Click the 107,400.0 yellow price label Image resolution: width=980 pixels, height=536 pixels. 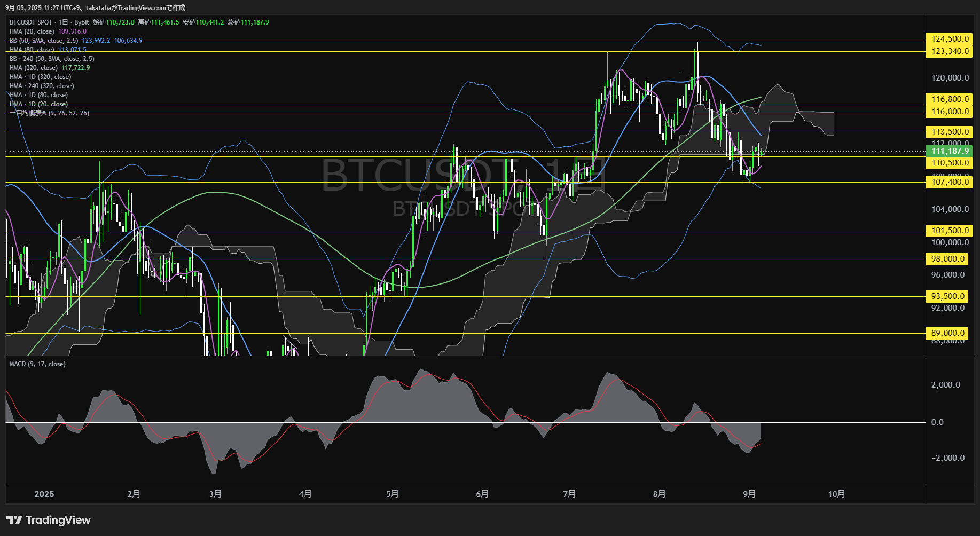point(949,182)
